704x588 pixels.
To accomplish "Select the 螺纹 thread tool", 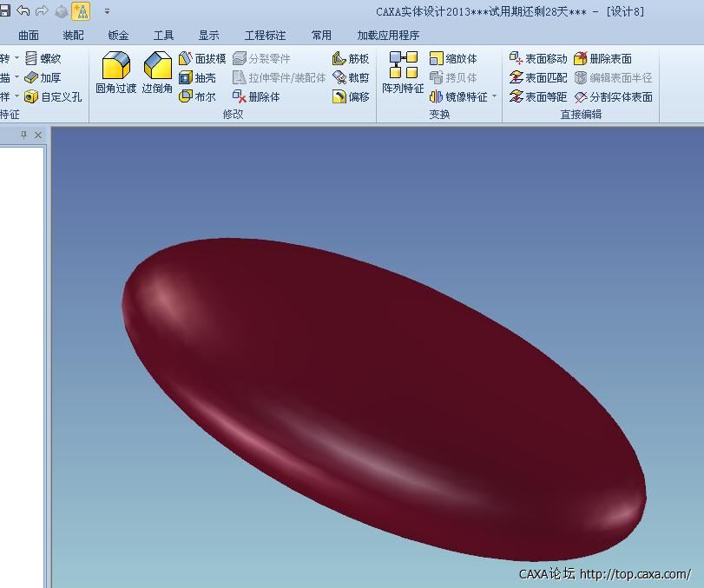I will click(x=43, y=58).
